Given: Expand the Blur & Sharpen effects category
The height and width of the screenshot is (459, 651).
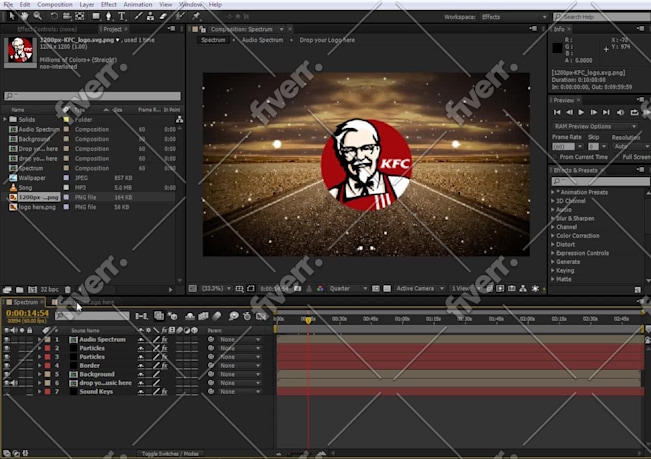Looking at the screenshot, I should [x=553, y=218].
